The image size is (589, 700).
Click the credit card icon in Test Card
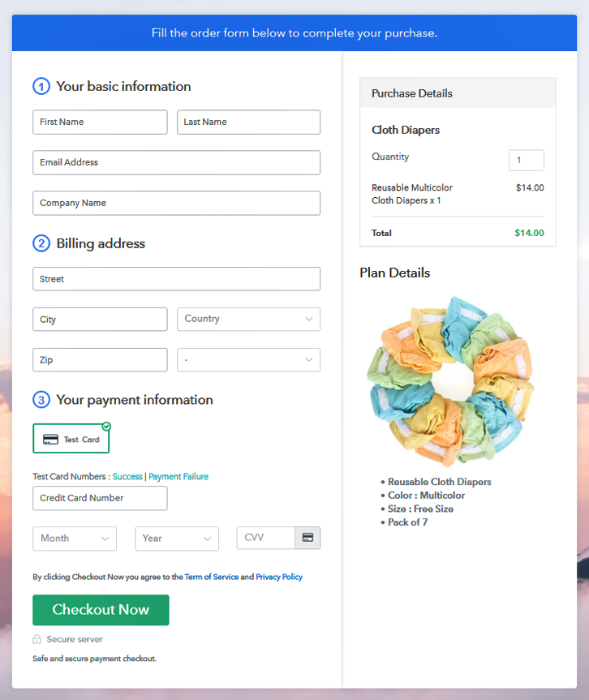(x=50, y=440)
